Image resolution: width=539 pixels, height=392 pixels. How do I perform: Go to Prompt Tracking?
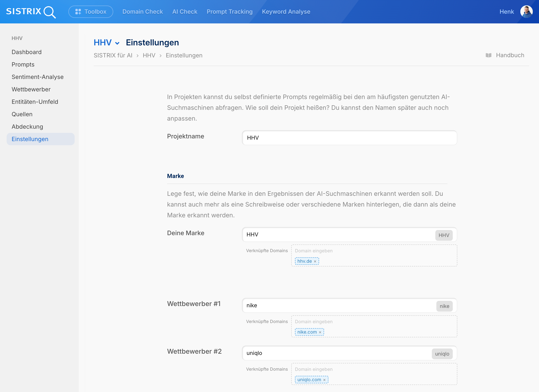tap(229, 12)
